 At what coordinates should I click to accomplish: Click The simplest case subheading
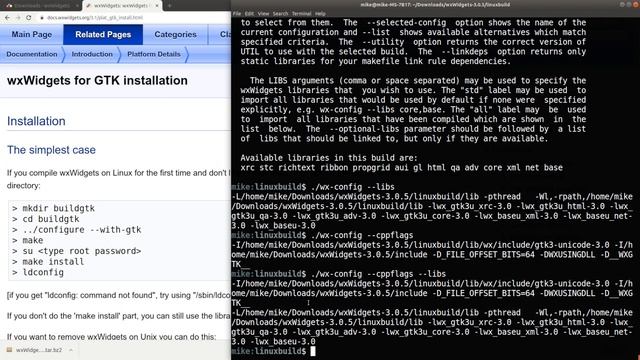tap(51, 150)
